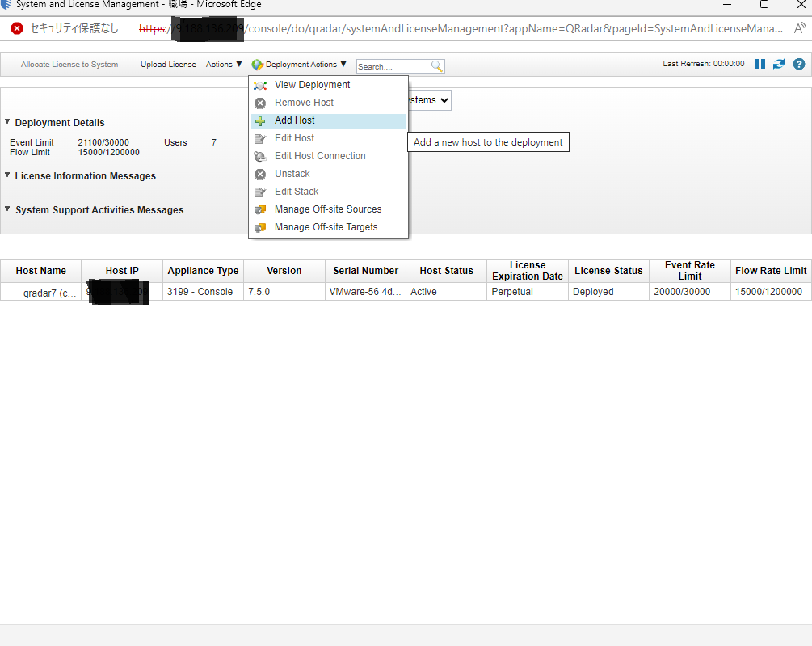
Task: Click the '7.5.0' version cell
Action: pos(284,292)
